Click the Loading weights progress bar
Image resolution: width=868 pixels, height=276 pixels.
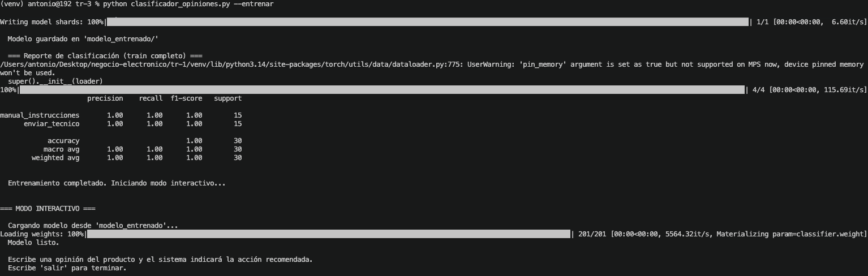328,234
